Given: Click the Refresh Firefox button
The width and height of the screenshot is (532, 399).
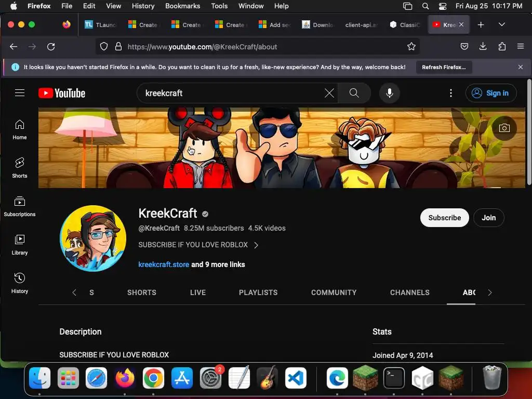Looking at the screenshot, I should coord(444,67).
